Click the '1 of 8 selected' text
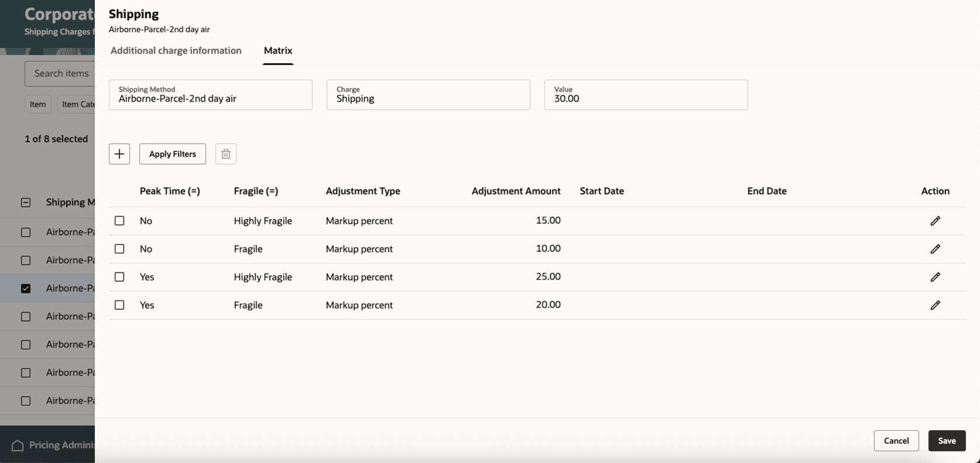The height and width of the screenshot is (463, 980). click(x=56, y=139)
